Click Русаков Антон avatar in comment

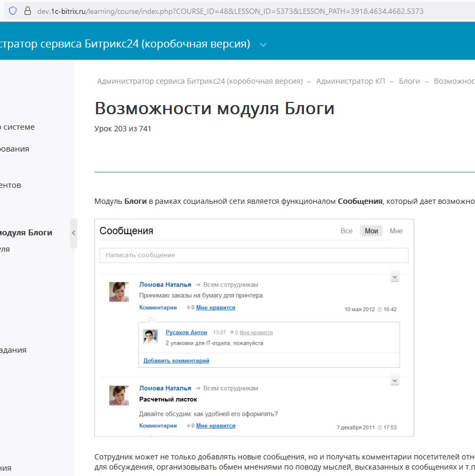click(150, 337)
